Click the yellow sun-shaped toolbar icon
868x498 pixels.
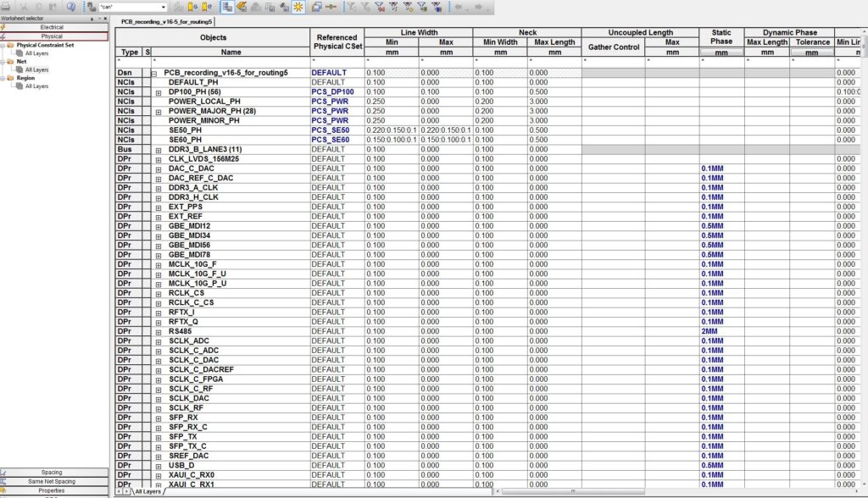coord(298,7)
